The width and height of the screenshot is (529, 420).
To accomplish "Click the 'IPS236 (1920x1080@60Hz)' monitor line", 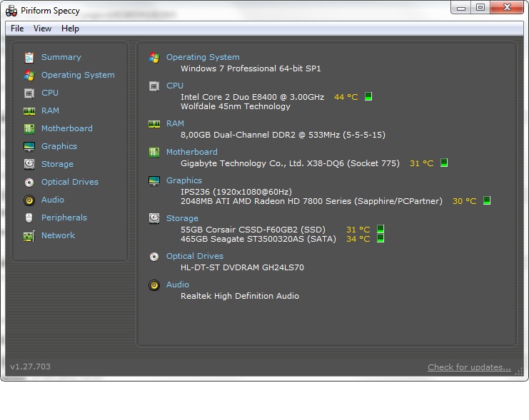I will tap(236, 192).
